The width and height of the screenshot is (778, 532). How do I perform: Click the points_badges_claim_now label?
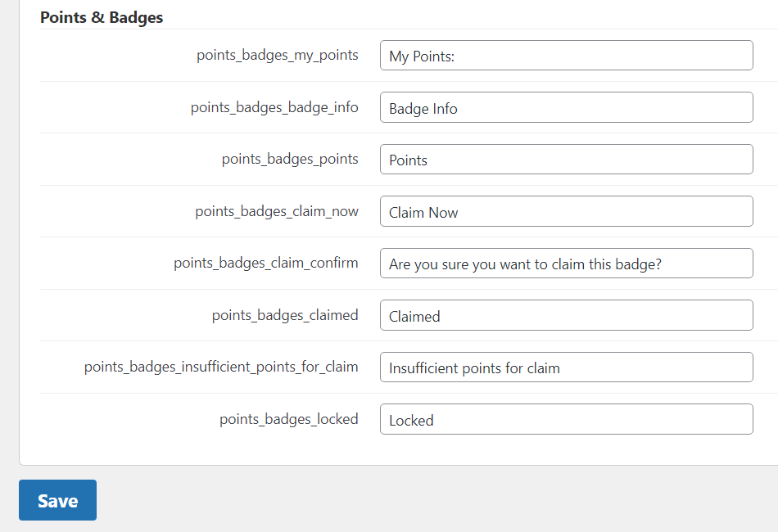(x=276, y=211)
